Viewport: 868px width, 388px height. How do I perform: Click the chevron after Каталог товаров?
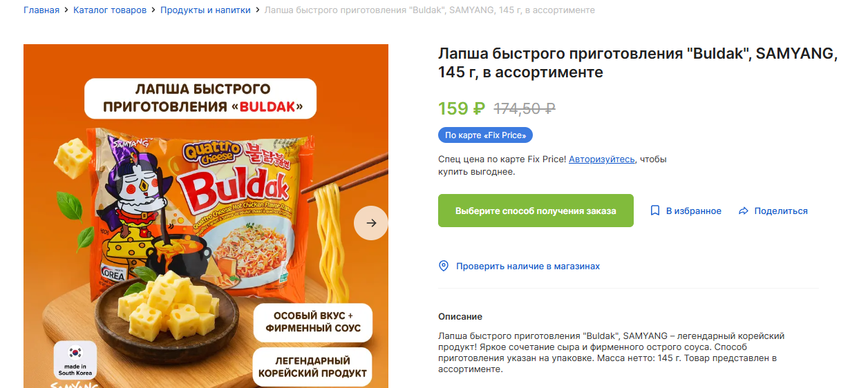point(153,10)
